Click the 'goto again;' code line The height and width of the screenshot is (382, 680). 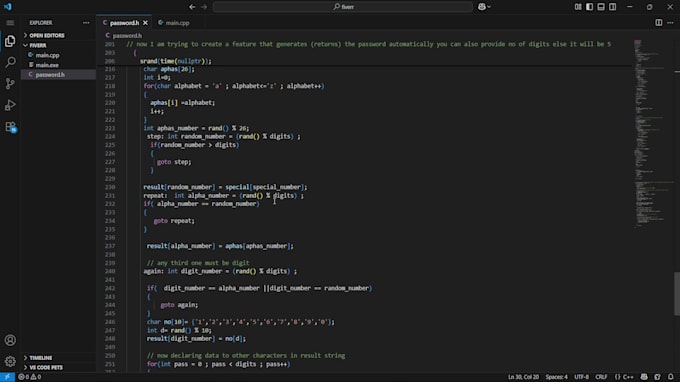click(x=179, y=305)
